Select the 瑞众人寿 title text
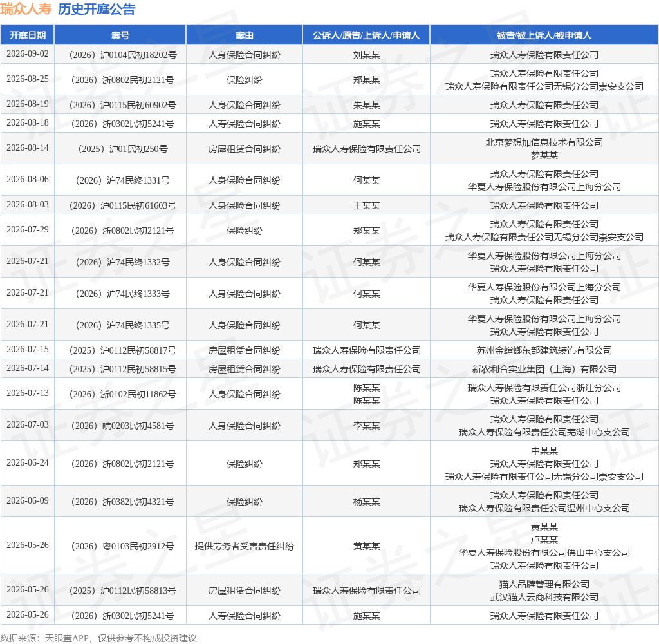This screenshot has height=644, width=659. pos(26,9)
